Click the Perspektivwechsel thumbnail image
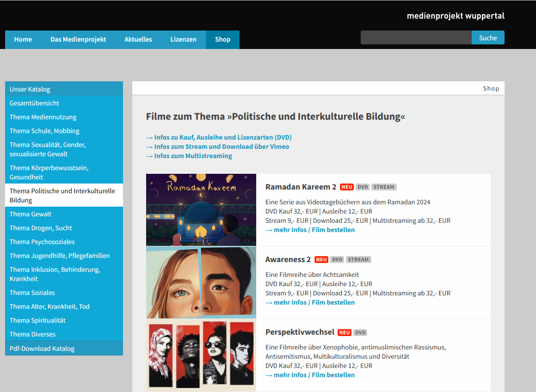Screen dimensions: 536x392 tap(201, 355)
